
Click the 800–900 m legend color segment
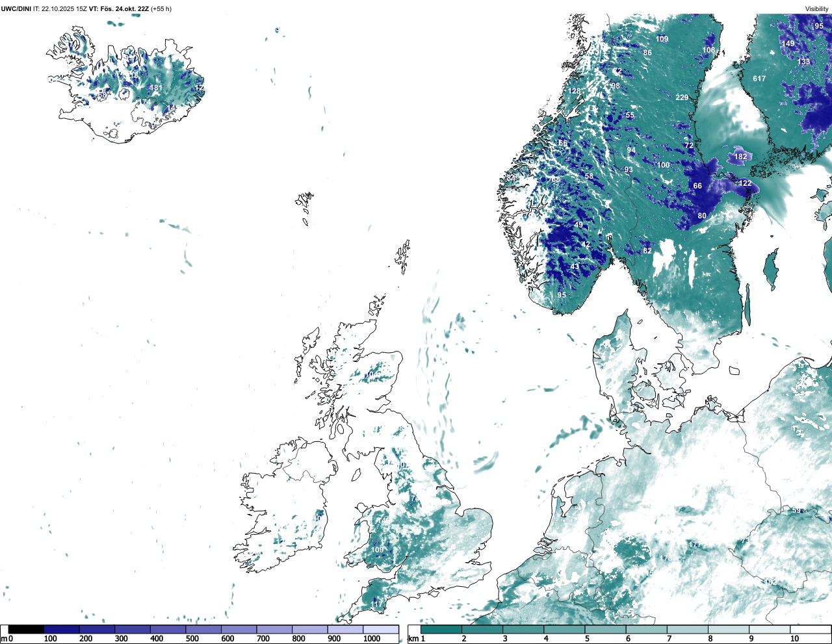[310, 630]
